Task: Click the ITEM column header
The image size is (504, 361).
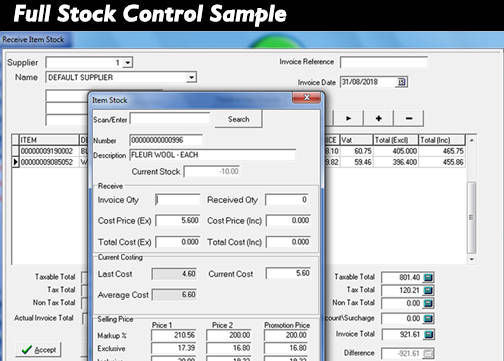Action: 49,140
